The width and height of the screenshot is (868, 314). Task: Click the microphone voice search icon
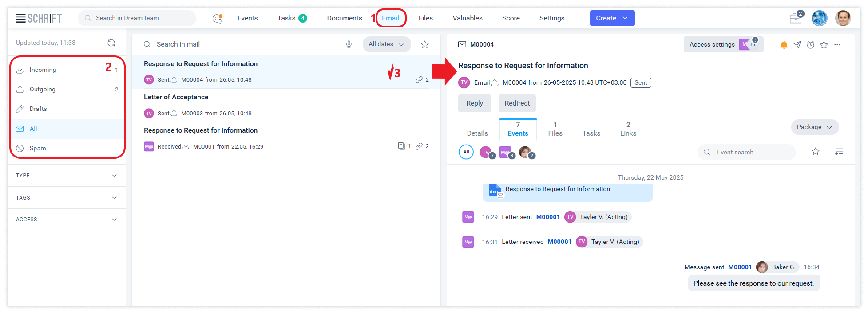coord(349,44)
